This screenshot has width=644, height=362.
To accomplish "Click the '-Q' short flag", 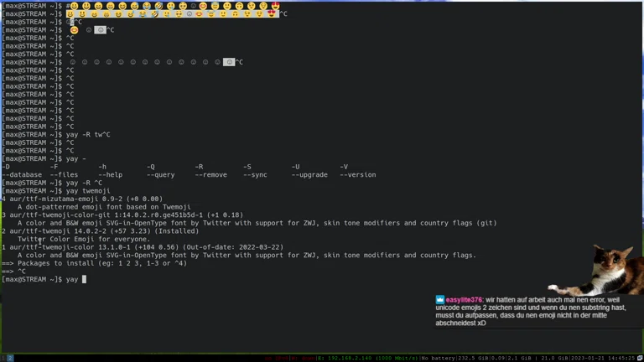I will coord(151,167).
